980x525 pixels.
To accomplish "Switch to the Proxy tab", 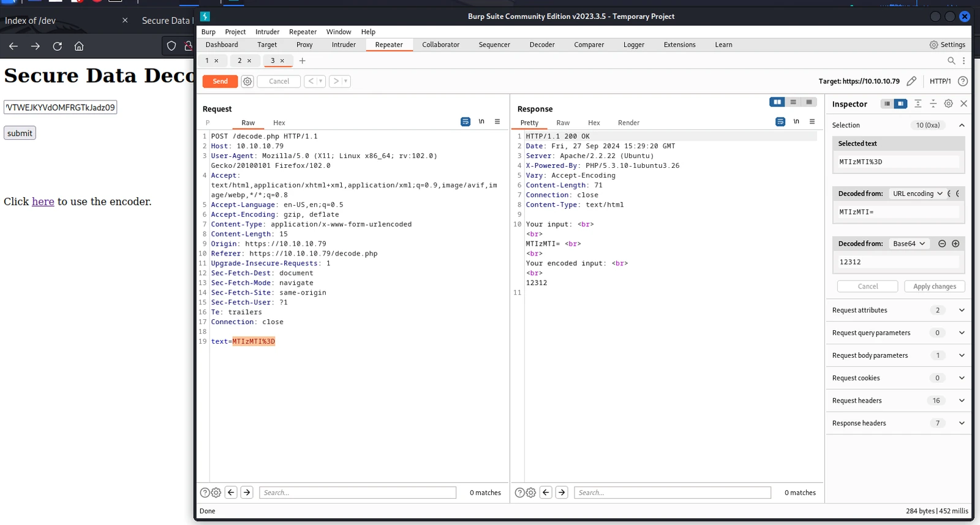I will (x=304, y=45).
